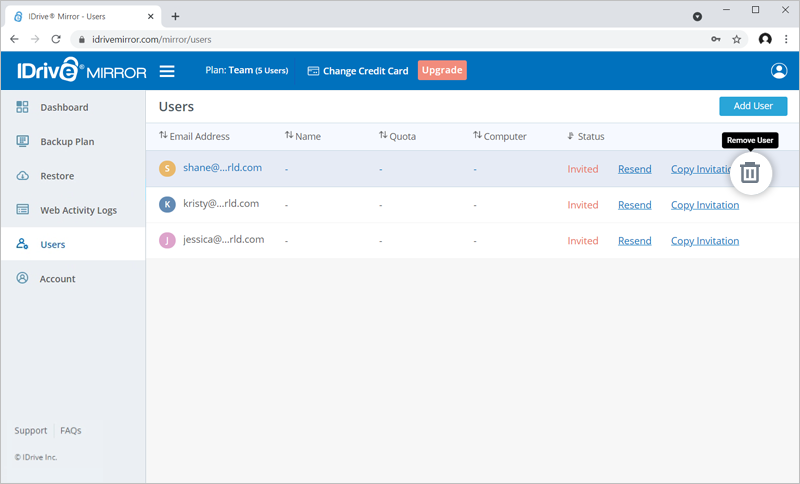Click the jessica@...rld.com email address

pyautogui.click(x=223, y=239)
